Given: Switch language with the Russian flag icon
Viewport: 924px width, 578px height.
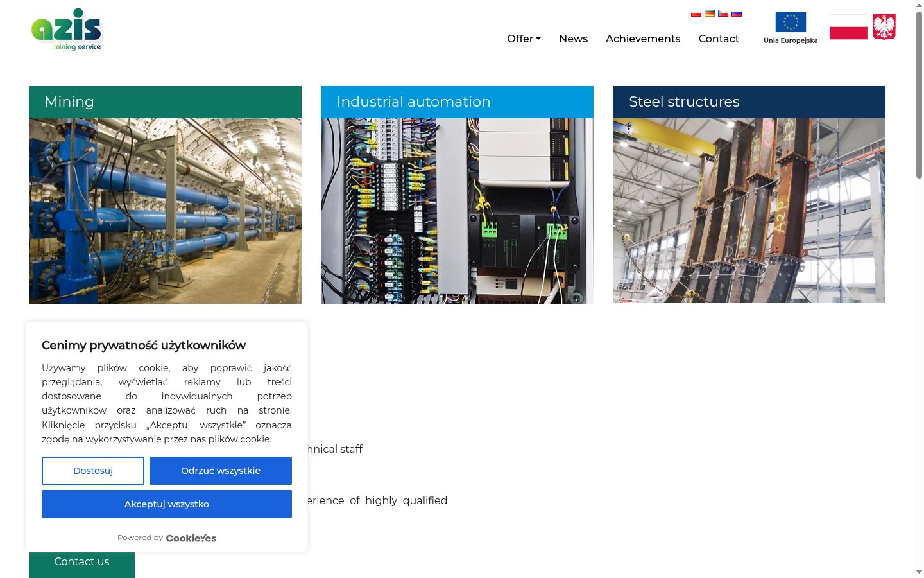Looking at the screenshot, I should 737,13.
